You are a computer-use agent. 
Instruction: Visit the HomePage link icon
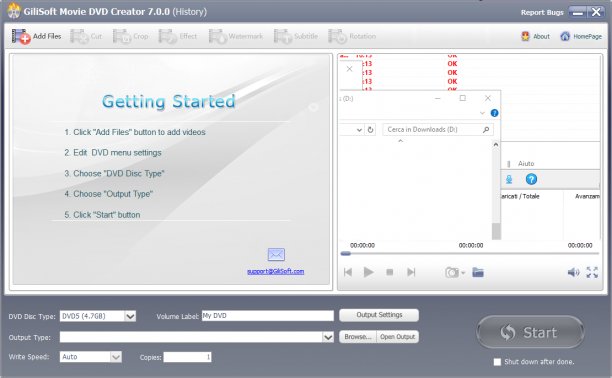click(x=565, y=36)
